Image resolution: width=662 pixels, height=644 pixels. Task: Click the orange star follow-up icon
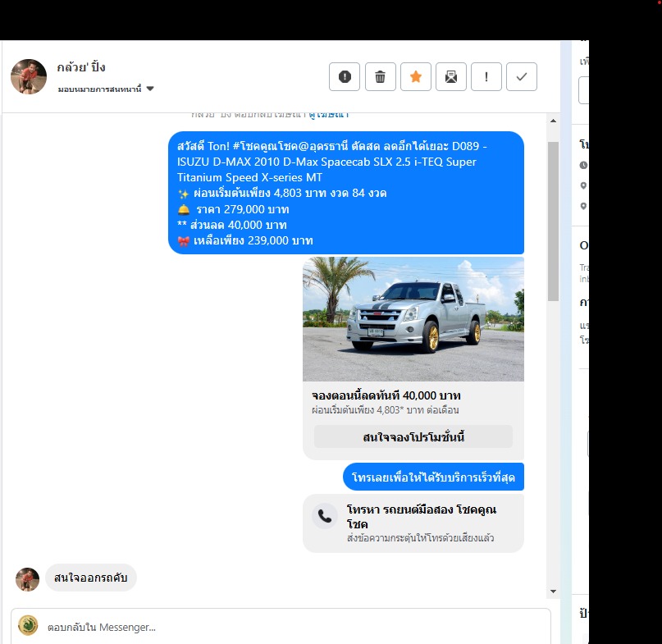[x=415, y=77]
